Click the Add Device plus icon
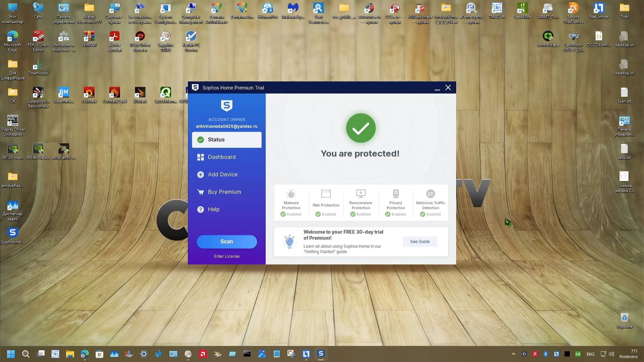Screen dimensions: 644x362 click(x=200, y=174)
